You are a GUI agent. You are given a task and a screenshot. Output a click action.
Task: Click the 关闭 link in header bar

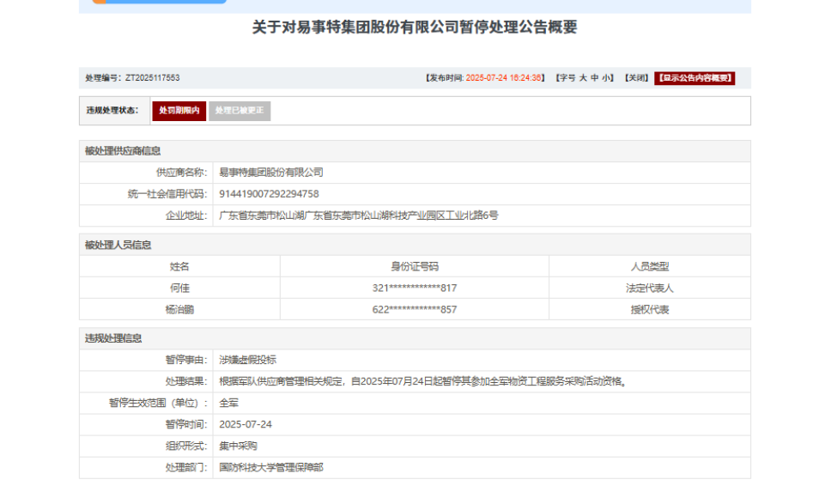[636, 78]
